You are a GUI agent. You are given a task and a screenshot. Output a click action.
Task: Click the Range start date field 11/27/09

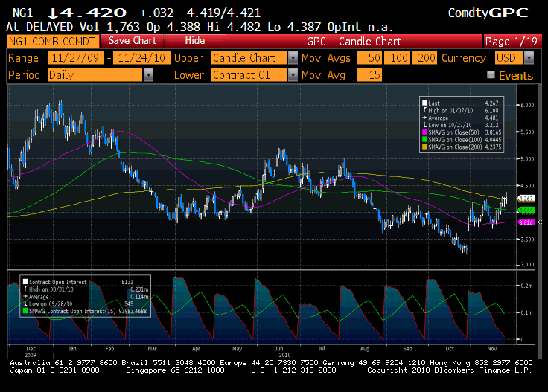pyautogui.click(x=75, y=58)
